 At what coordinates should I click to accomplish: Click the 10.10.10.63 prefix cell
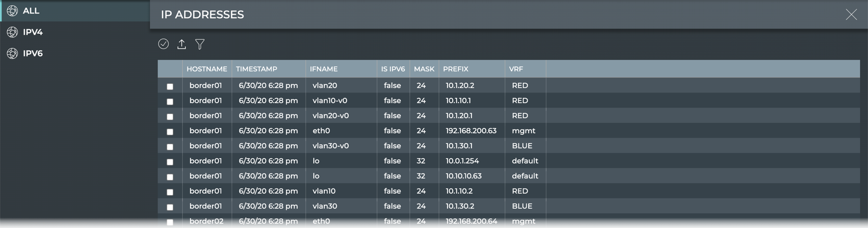[x=464, y=176]
